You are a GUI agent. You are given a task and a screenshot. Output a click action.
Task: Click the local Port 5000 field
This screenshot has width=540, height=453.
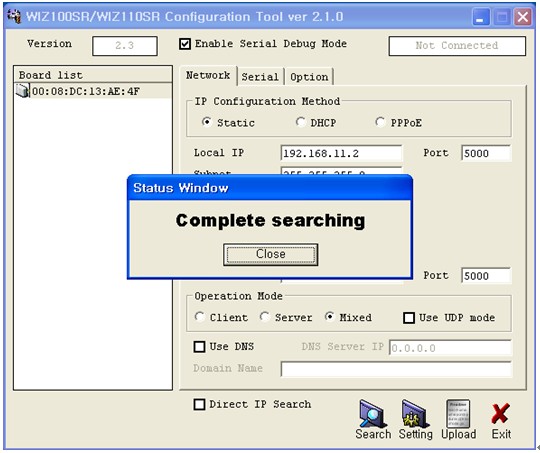(486, 153)
